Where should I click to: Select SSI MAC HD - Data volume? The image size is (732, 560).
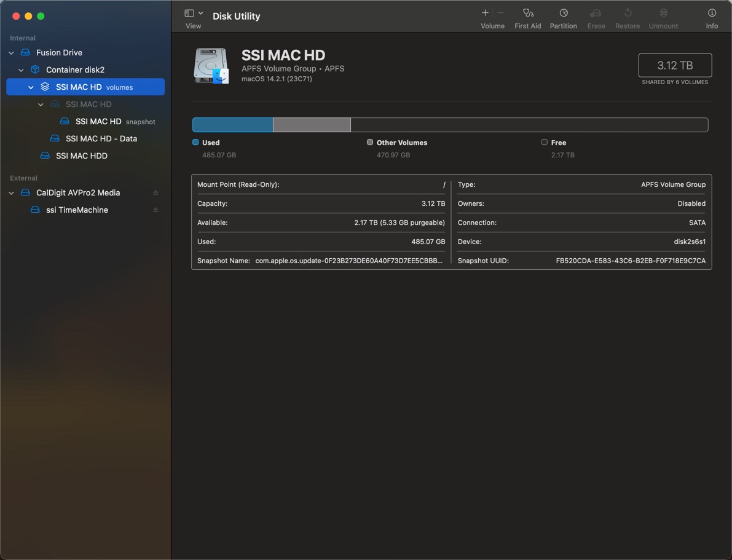point(101,139)
